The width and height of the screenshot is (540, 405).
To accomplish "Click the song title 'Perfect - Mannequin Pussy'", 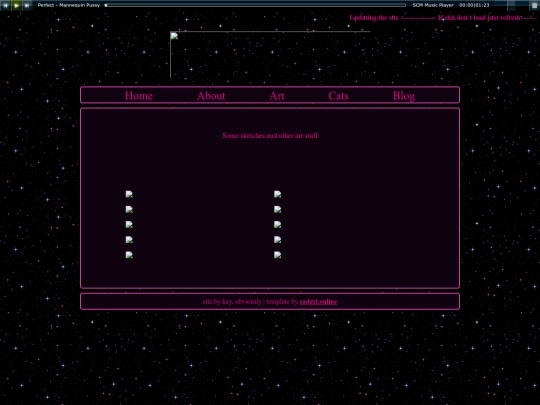I will (x=69, y=5).
